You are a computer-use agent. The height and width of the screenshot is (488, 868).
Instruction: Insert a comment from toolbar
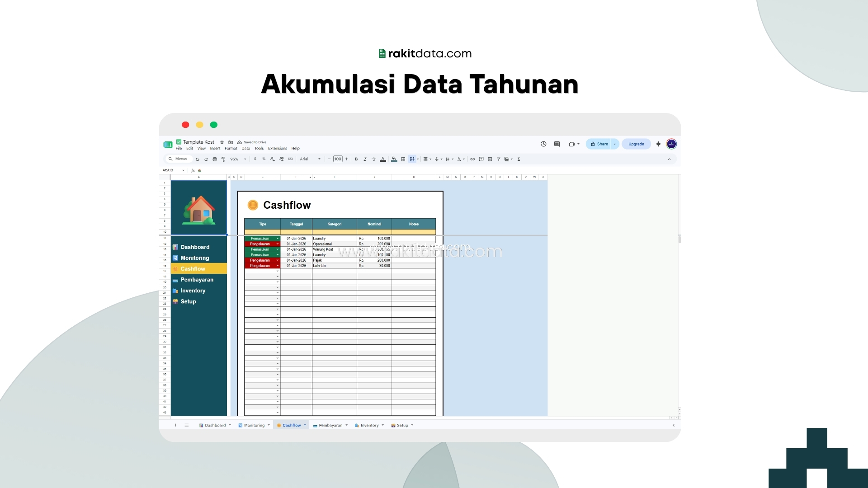[481, 159]
